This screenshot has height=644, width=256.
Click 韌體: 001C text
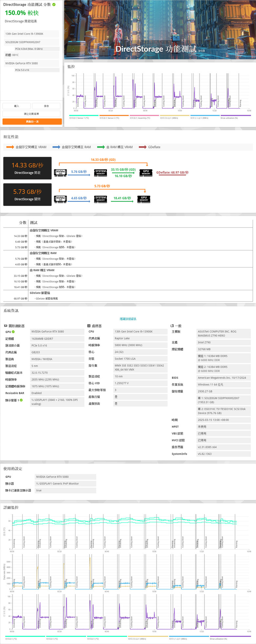tap(12, 55)
